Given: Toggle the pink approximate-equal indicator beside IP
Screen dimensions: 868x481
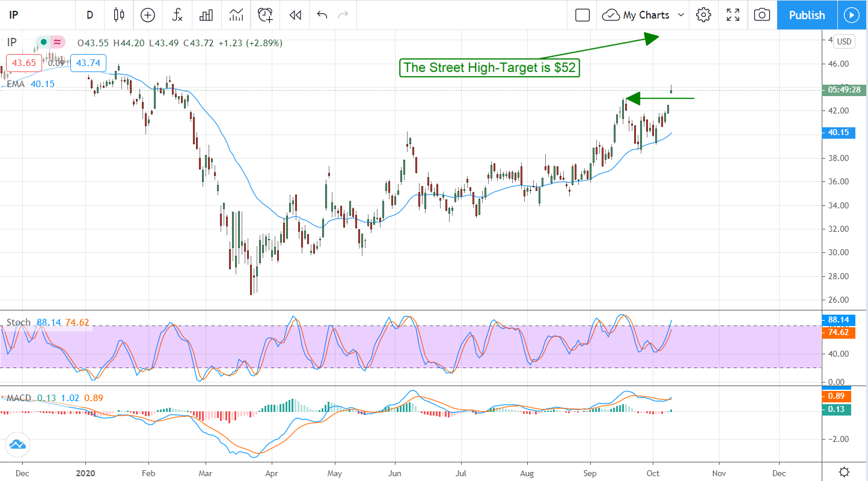Looking at the screenshot, I should click(57, 42).
